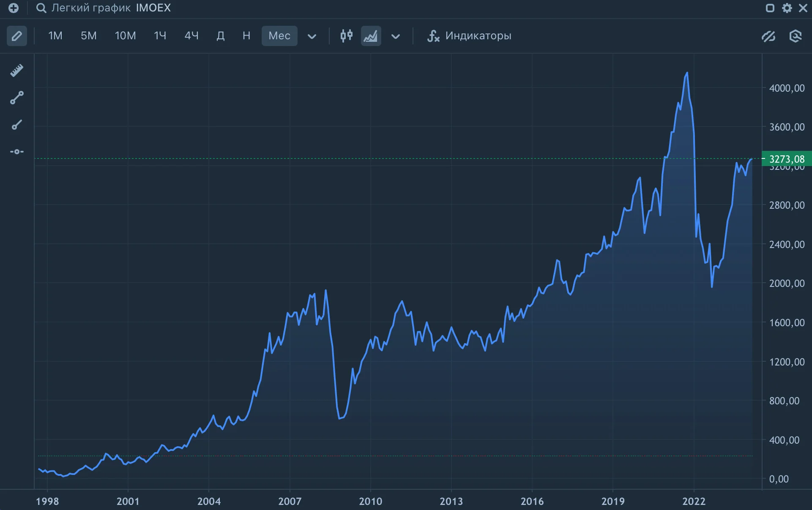
Task: Click the 2022 time axis label
Action: tap(694, 502)
